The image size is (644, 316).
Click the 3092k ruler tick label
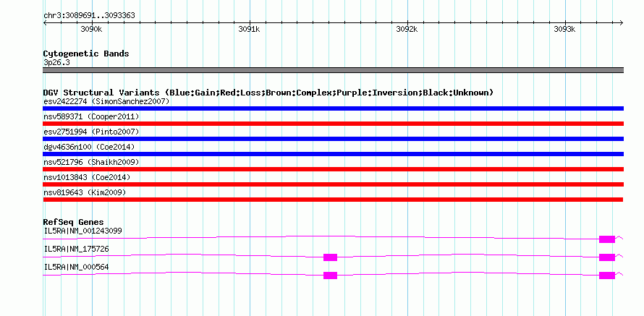407,29
